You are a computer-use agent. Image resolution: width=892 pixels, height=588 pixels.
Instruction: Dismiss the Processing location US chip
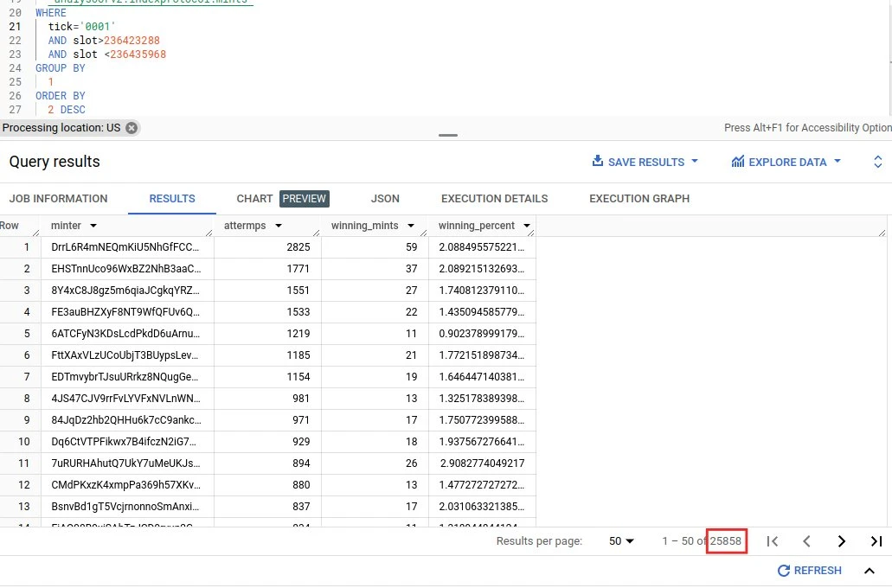(132, 128)
